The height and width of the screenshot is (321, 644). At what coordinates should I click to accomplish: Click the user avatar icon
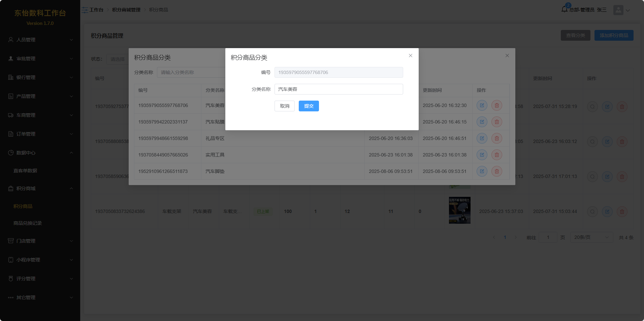click(618, 10)
